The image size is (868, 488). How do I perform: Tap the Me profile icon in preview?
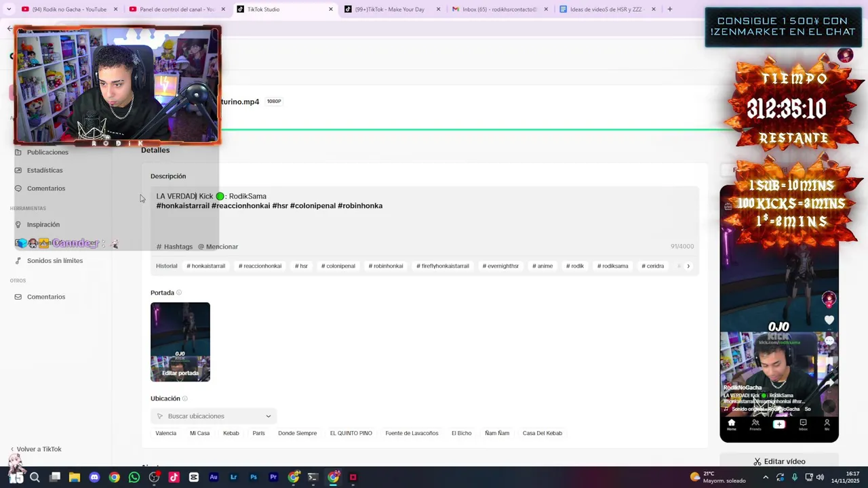pyautogui.click(x=827, y=424)
